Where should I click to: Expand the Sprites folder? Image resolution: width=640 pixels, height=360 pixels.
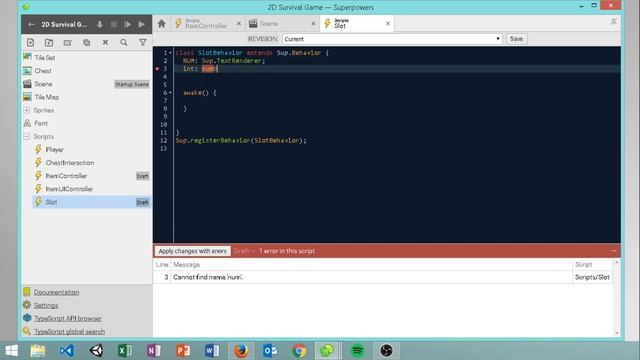point(27,110)
